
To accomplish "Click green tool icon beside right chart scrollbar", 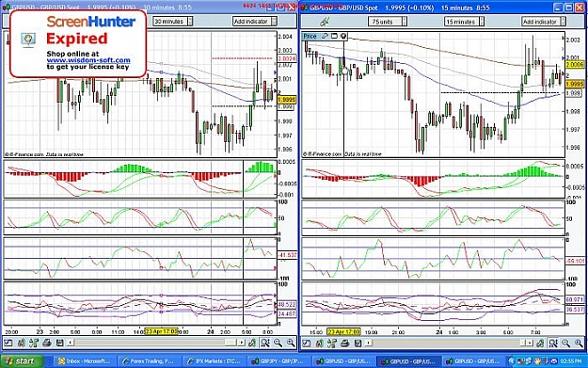I will coord(540,343).
